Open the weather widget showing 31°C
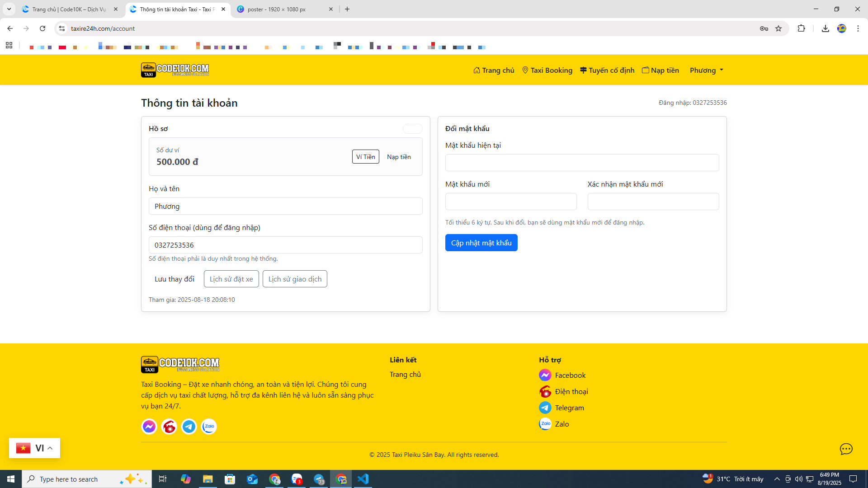868x488 pixels. click(x=733, y=479)
